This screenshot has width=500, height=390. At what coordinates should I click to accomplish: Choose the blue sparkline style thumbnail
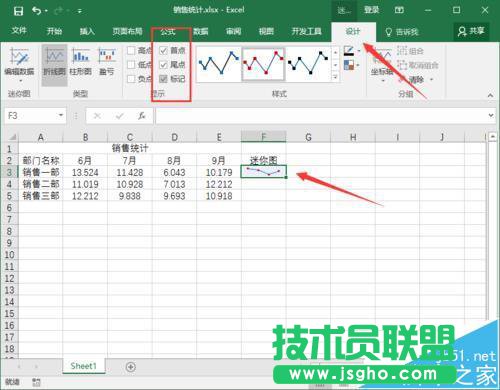click(219, 63)
